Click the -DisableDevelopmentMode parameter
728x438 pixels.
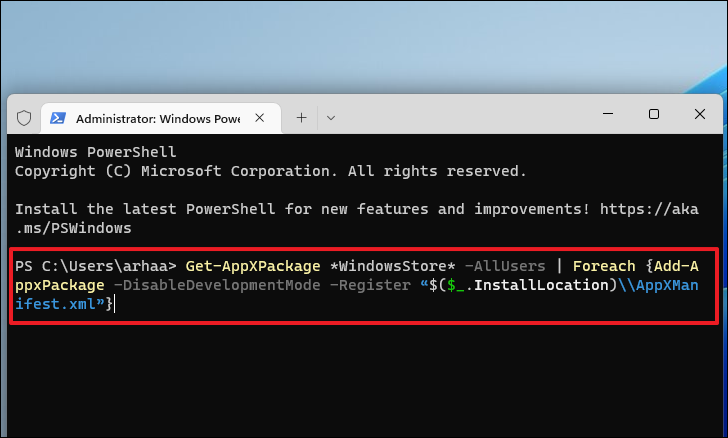(217, 285)
